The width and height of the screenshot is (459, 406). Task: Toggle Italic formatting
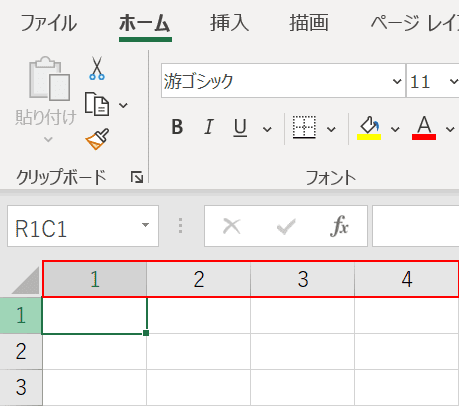pyautogui.click(x=209, y=127)
